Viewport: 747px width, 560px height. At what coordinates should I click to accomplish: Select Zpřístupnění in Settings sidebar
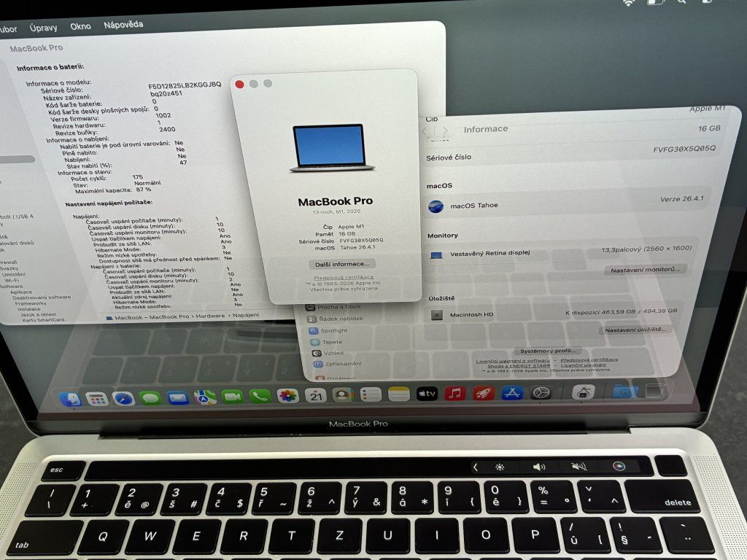click(338, 364)
